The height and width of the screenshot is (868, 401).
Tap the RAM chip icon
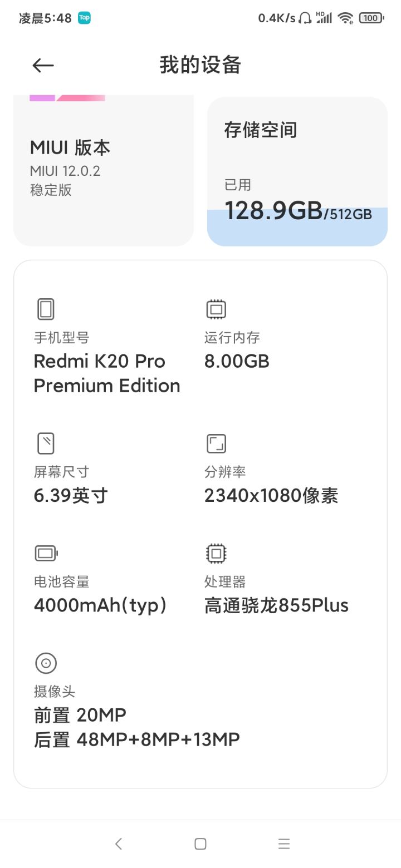[x=216, y=309]
